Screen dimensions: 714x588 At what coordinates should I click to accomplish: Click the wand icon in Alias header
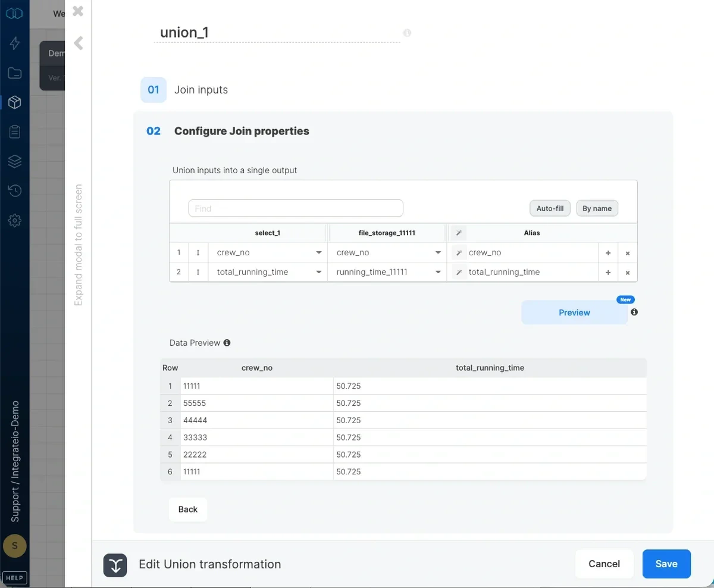pyautogui.click(x=458, y=233)
